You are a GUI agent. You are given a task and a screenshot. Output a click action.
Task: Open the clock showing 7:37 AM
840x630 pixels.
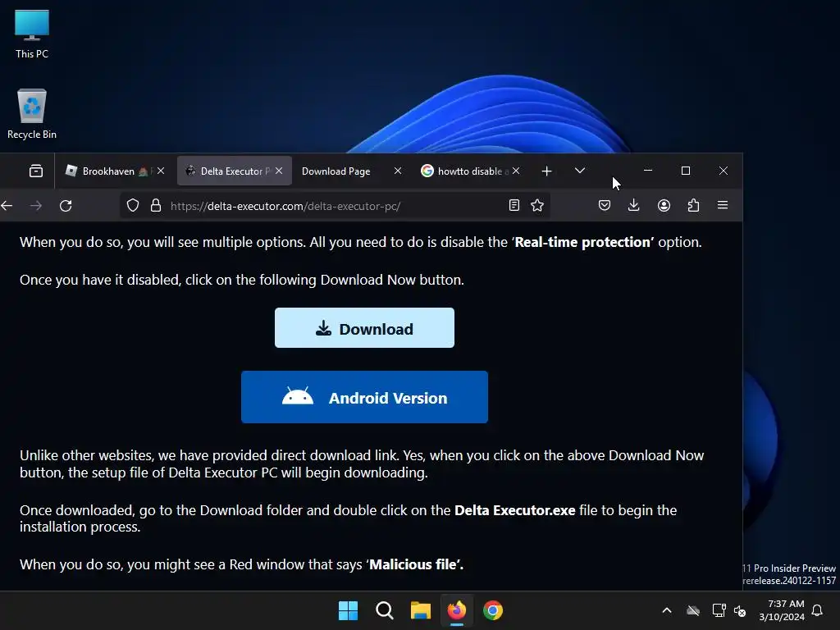pos(782,610)
